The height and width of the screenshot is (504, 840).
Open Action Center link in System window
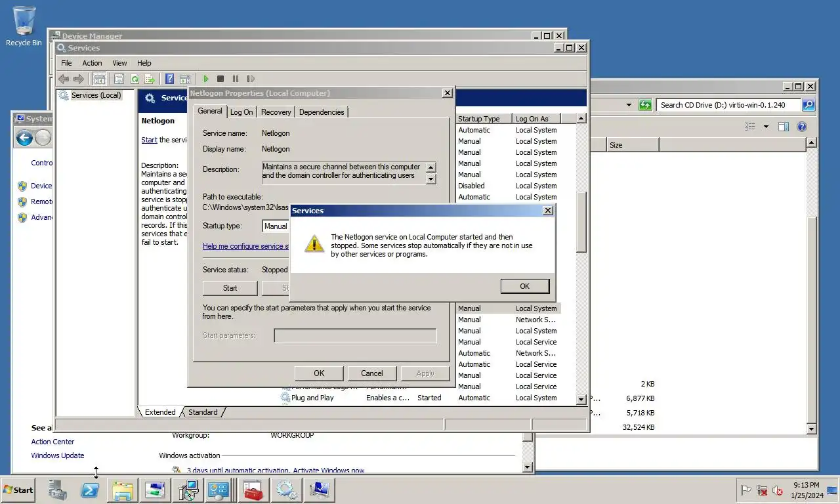pos(52,442)
